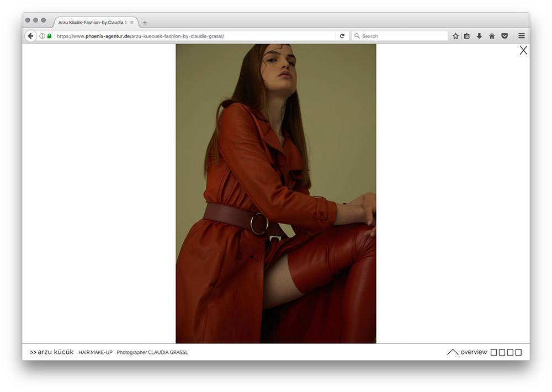Maximize the browser window
Viewport: 552px width, 392px height.
(x=43, y=20)
